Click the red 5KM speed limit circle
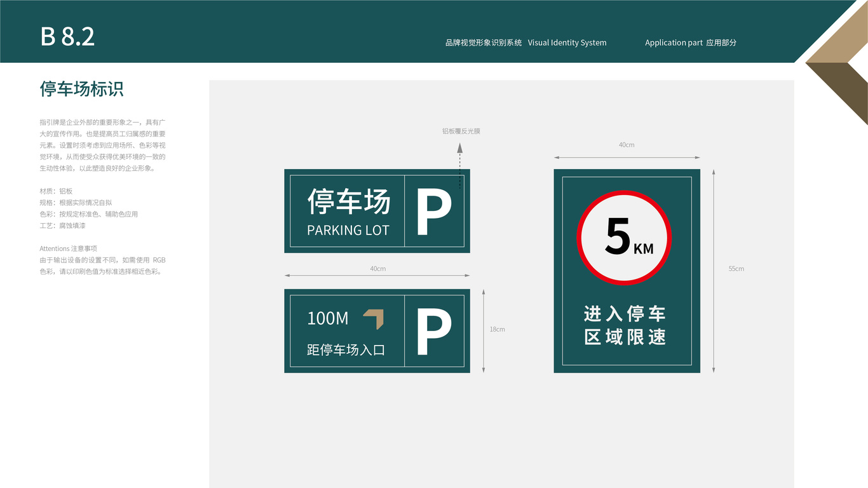This screenshot has width=868, height=488. (624, 237)
